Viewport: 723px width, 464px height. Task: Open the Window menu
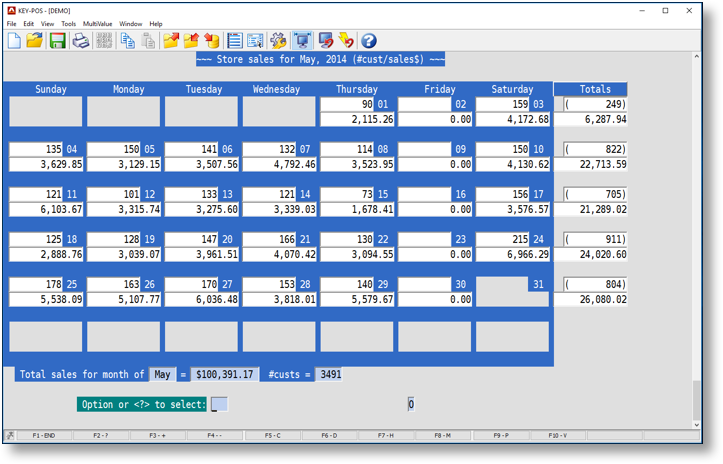[x=130, y=24]
